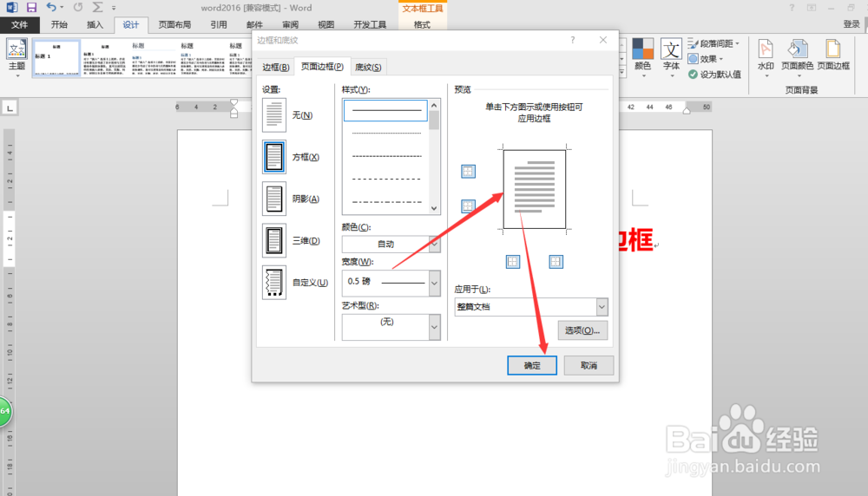Open the References (引用) tab

[x=219, y=24]
